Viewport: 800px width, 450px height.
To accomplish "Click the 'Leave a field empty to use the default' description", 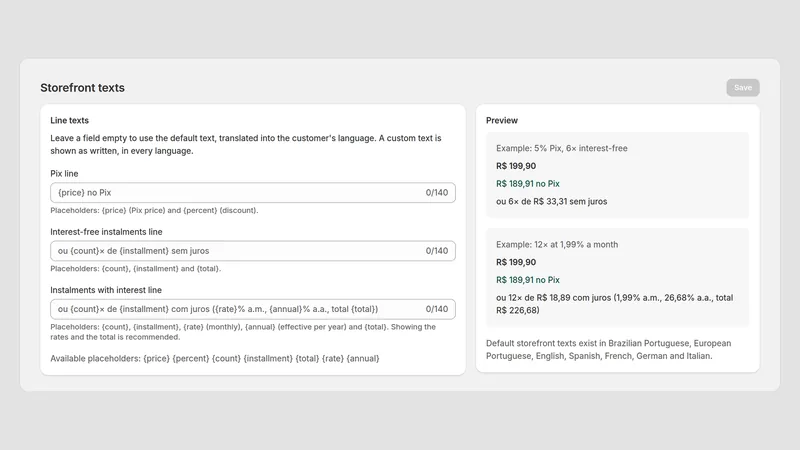I will (245, 144).
